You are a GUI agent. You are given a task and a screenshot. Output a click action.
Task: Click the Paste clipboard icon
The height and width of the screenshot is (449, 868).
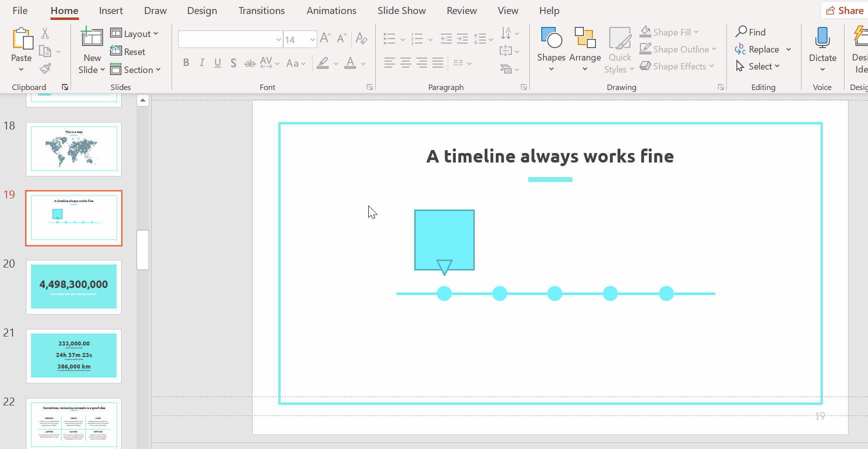22,39
